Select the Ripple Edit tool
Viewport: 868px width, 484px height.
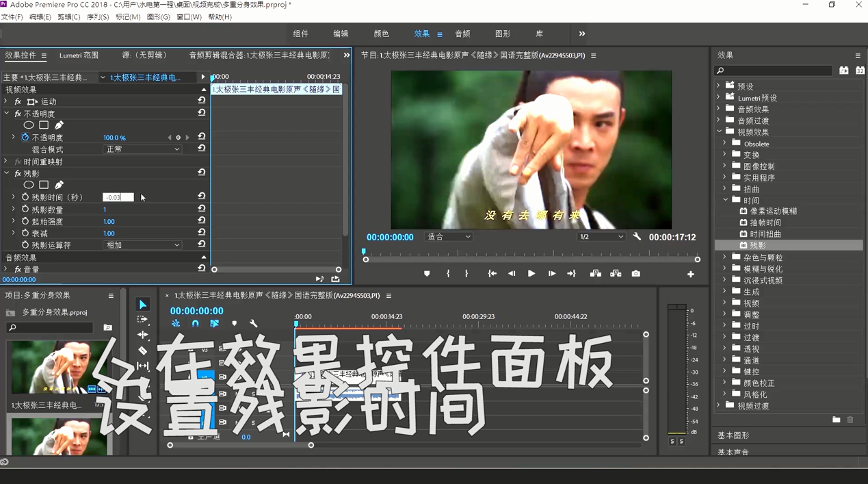click(142, 335)
